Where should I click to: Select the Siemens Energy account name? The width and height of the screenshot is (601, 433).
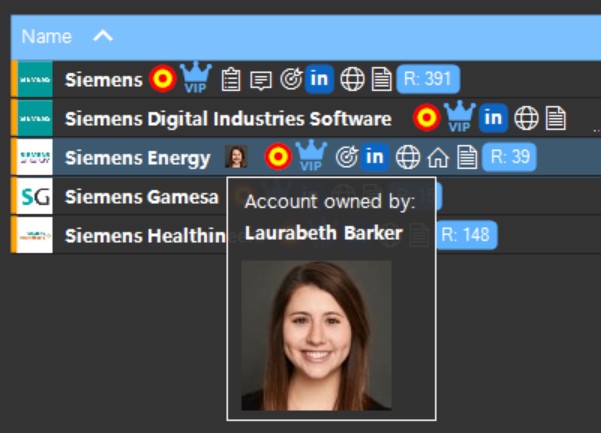[x=138, y=158]
